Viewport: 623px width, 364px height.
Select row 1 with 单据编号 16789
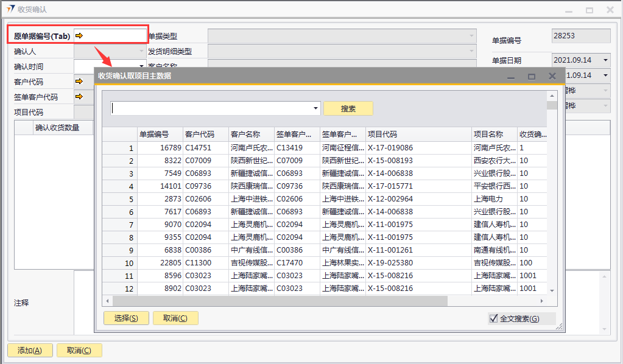pyautogui.click(x=160, y=148)
